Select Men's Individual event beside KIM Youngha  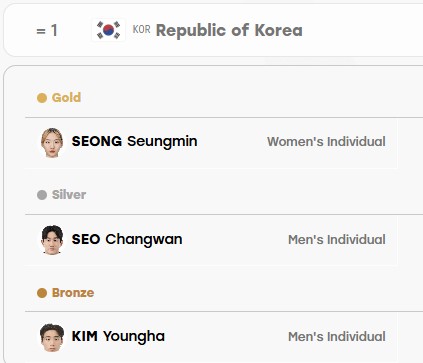(x=337, y=337)
